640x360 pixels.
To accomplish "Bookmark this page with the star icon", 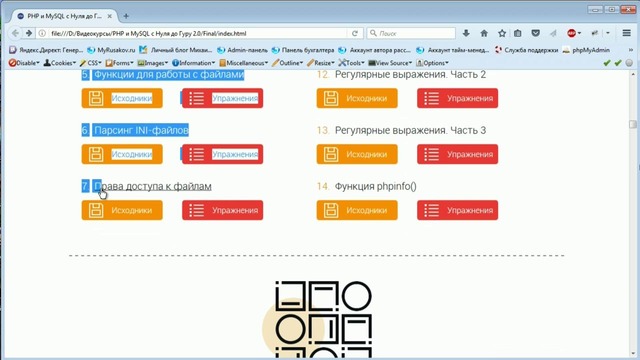I will click(x=502, y=33).
